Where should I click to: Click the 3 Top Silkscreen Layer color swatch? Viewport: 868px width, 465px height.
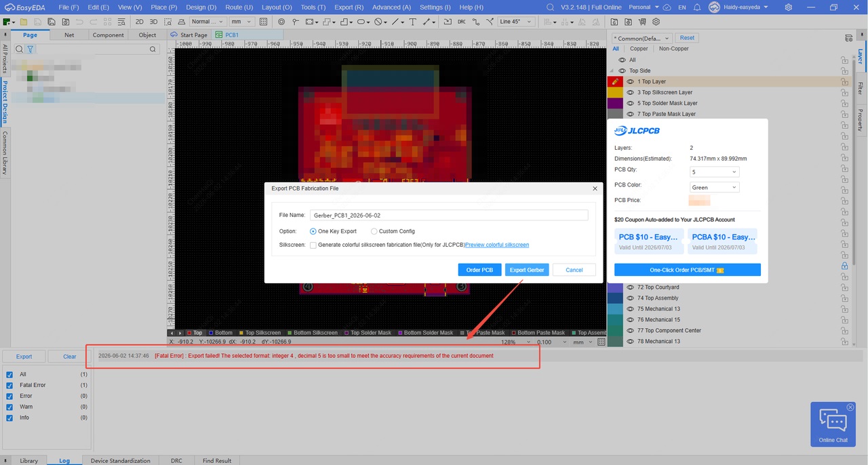coord(615,92)
